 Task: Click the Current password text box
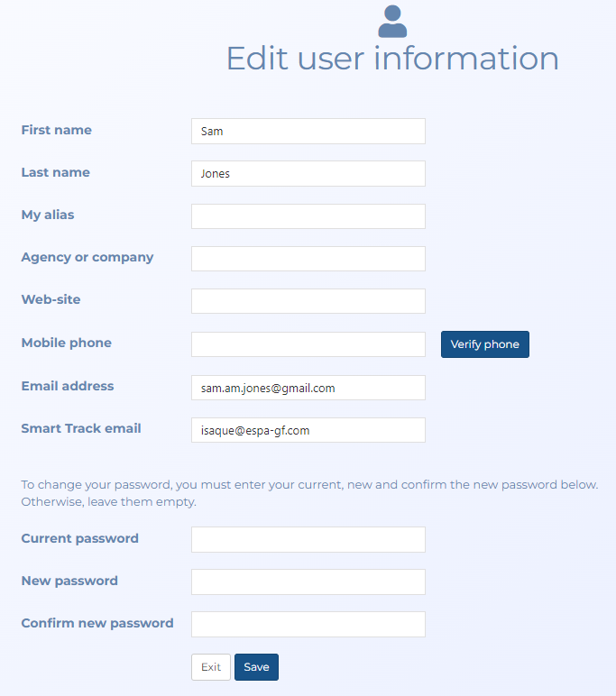coord(308,539)
